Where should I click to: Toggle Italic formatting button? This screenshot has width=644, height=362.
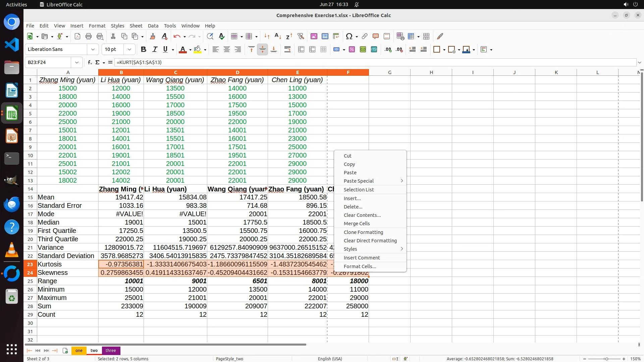pos(155,49)
